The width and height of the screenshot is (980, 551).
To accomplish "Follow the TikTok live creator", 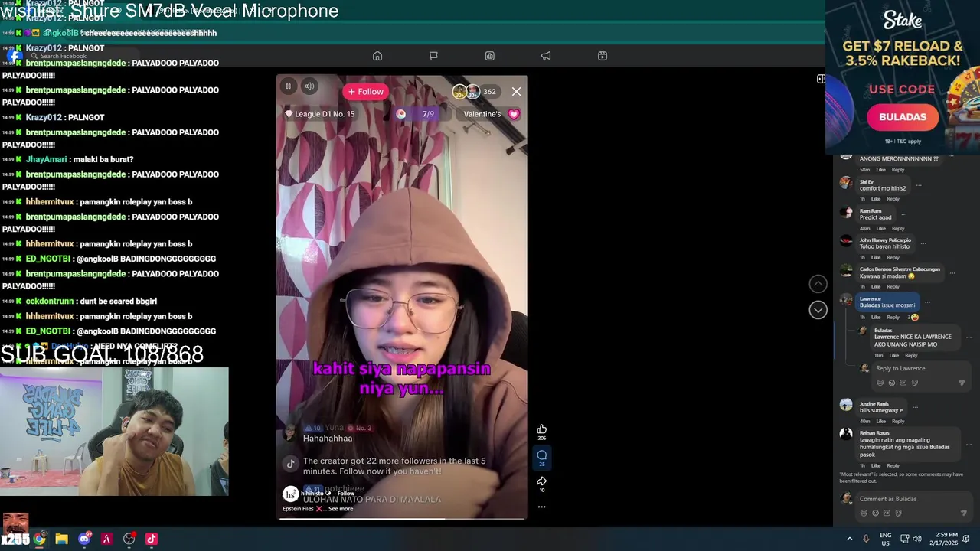I will click(x=365, y=92).
